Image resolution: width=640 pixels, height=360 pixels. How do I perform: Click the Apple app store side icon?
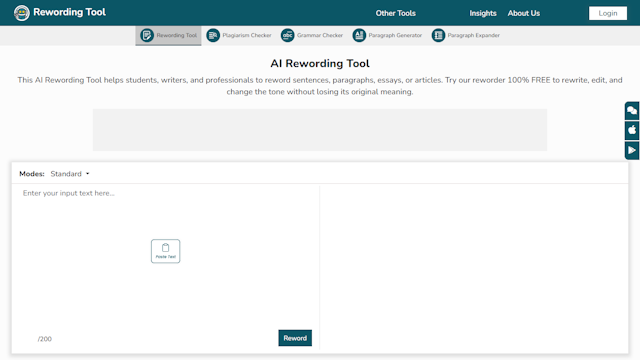632,130
